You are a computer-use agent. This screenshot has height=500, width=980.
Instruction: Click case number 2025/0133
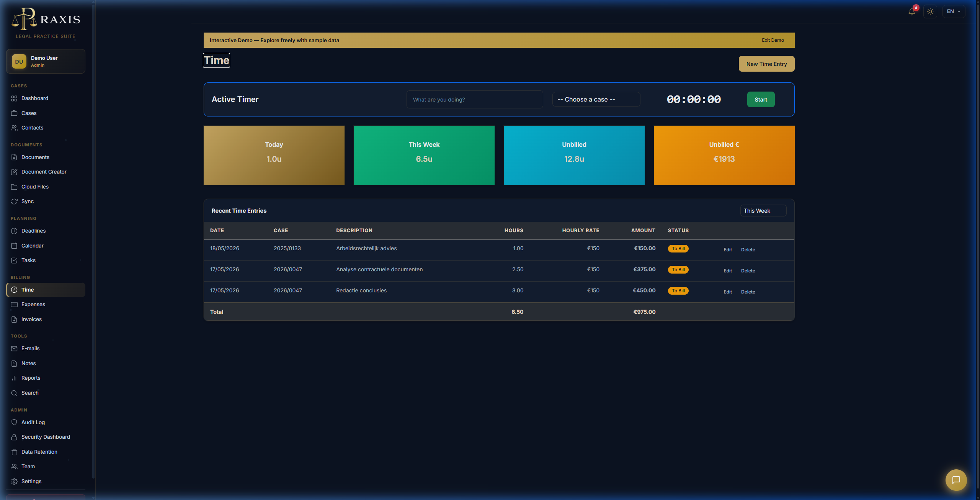coord(287,249)
